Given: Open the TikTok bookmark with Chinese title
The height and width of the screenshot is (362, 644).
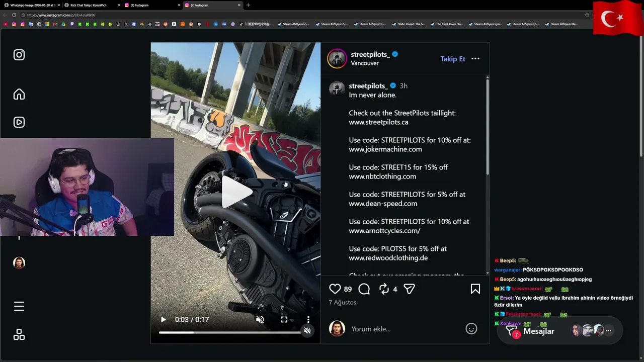Looking at the screenshot, I should [x=256, y=24].
